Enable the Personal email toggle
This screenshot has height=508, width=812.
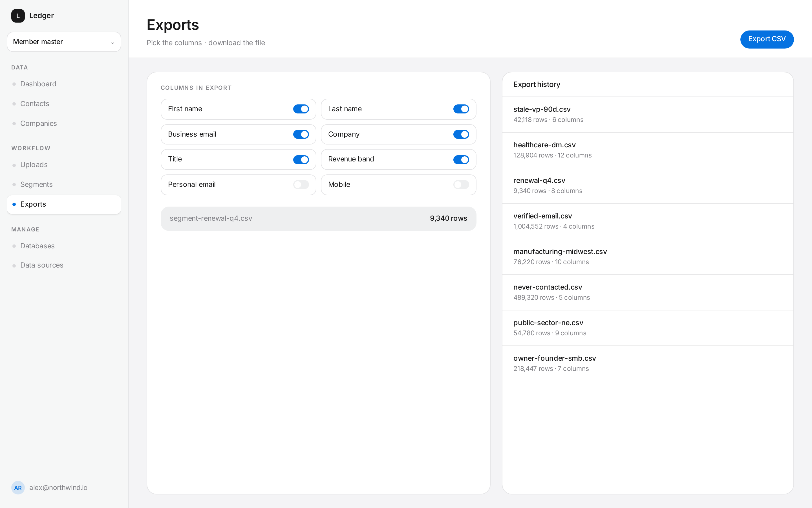[x=301, y=185]
